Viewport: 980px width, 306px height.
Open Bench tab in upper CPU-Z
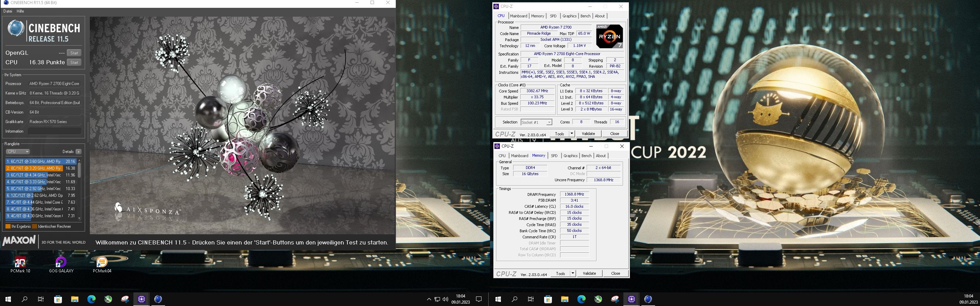coord(586,16)
